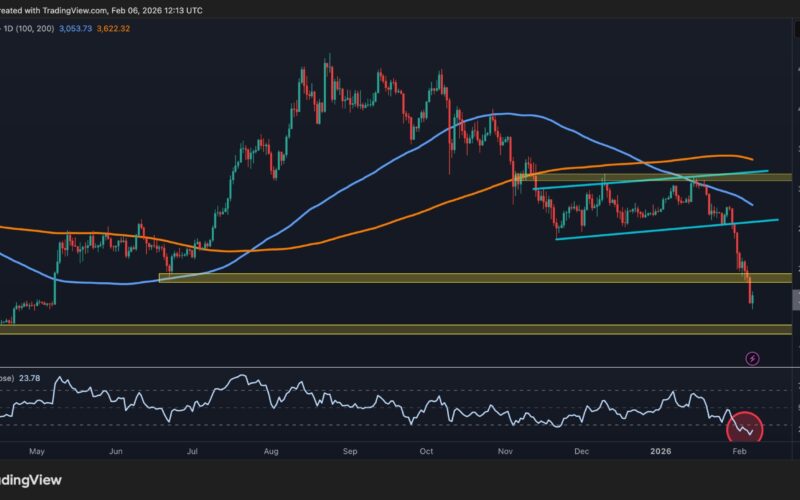Select the lowest yellow support zone rectangle
800x500 pixels.
point(400,329)
